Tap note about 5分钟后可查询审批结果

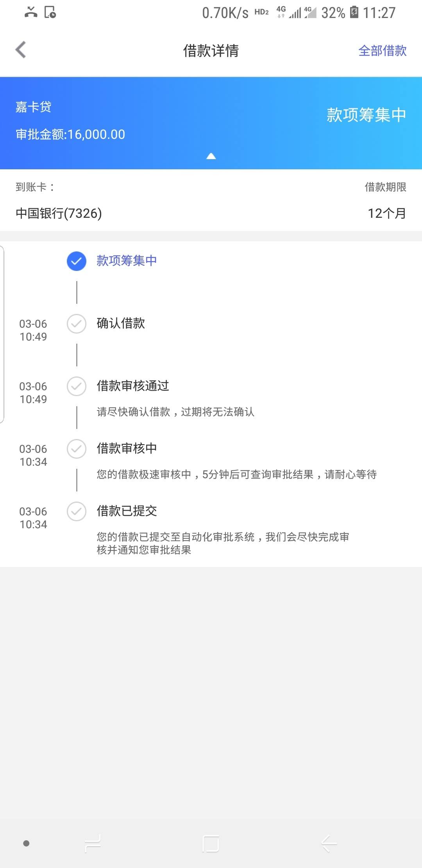[237, 474]
